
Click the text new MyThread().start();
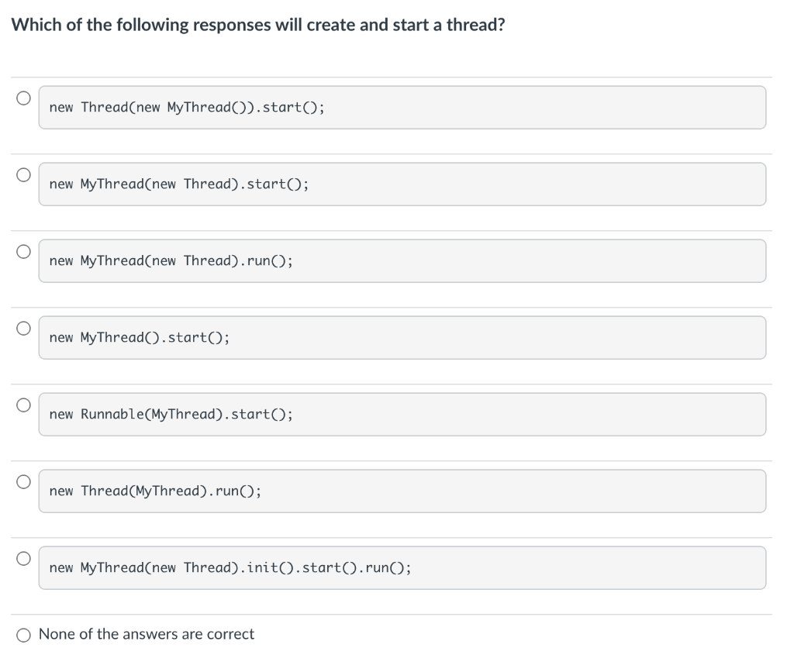(x=140, y=337)
